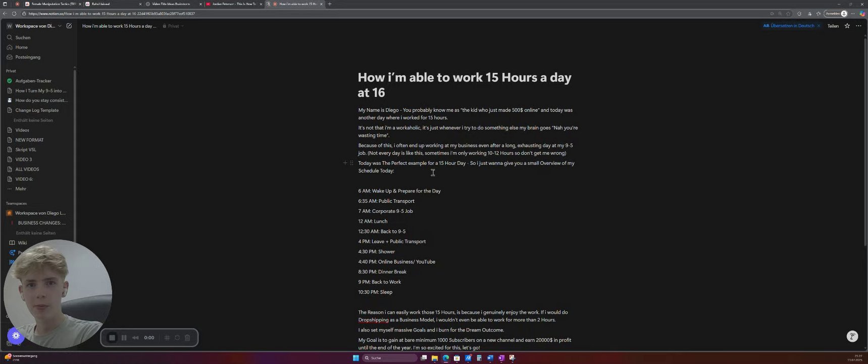Dismiss the Übersetzen in Deutsch banner
This screenshot has height=364, width=868.
click(819, 26)
